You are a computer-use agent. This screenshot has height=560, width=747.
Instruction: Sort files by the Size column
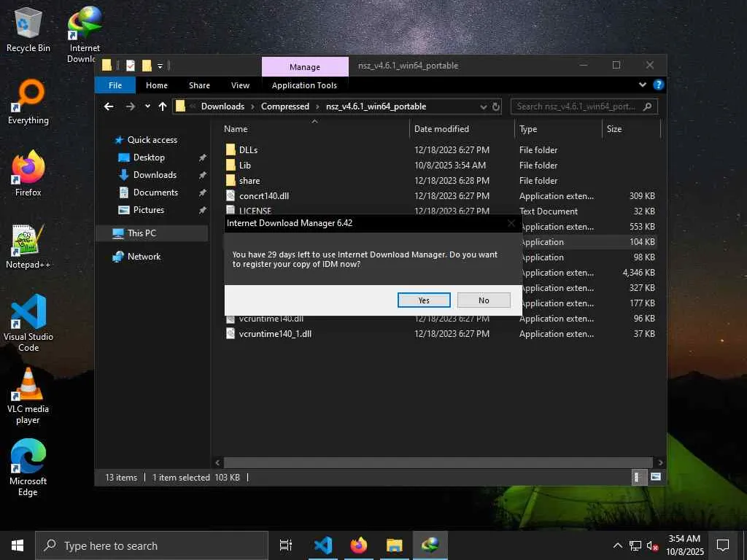631,129
